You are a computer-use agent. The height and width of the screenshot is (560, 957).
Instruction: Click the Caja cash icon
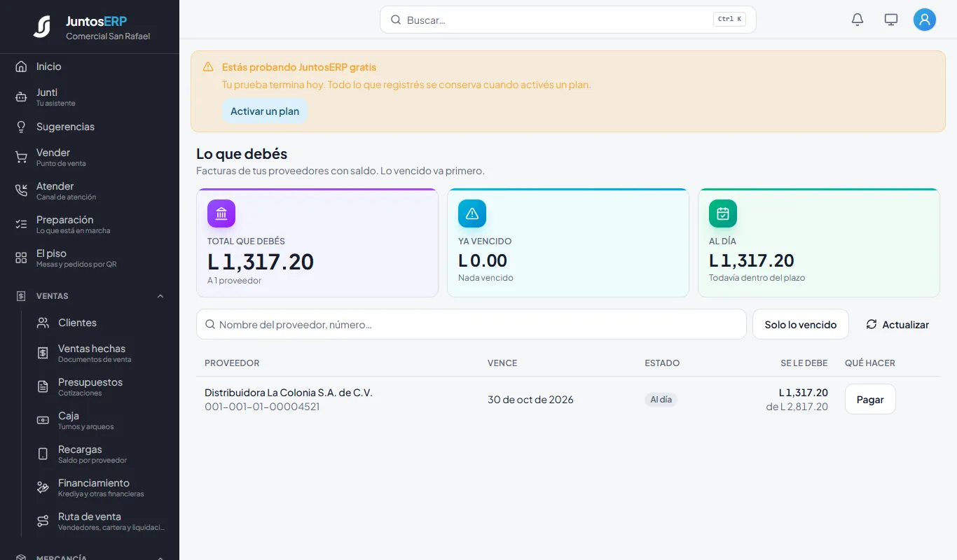pos(43,421)
